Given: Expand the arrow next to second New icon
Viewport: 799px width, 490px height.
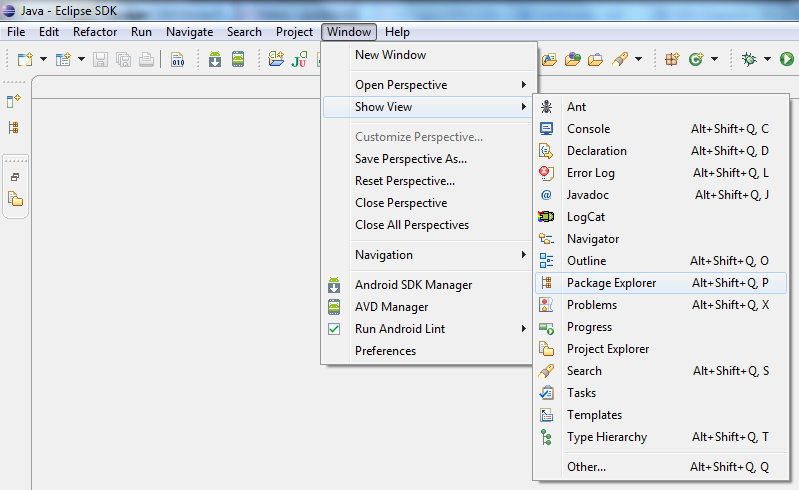Looking at the screenshot, I should click(82, 60).
